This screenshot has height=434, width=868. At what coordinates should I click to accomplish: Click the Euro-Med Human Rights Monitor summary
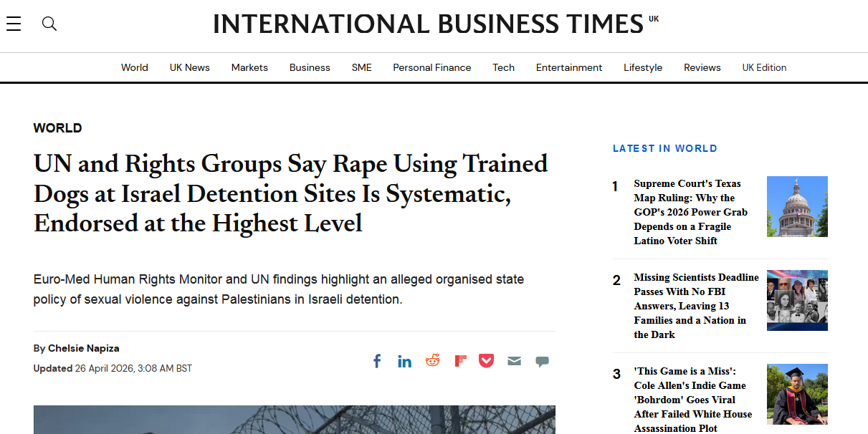pyautogui.click(x=279, y=289)
